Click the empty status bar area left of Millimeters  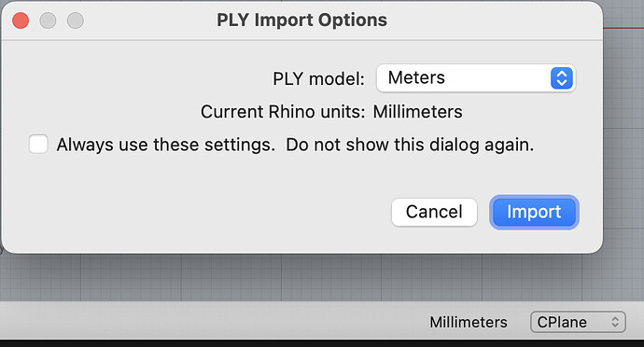(205, 322)
